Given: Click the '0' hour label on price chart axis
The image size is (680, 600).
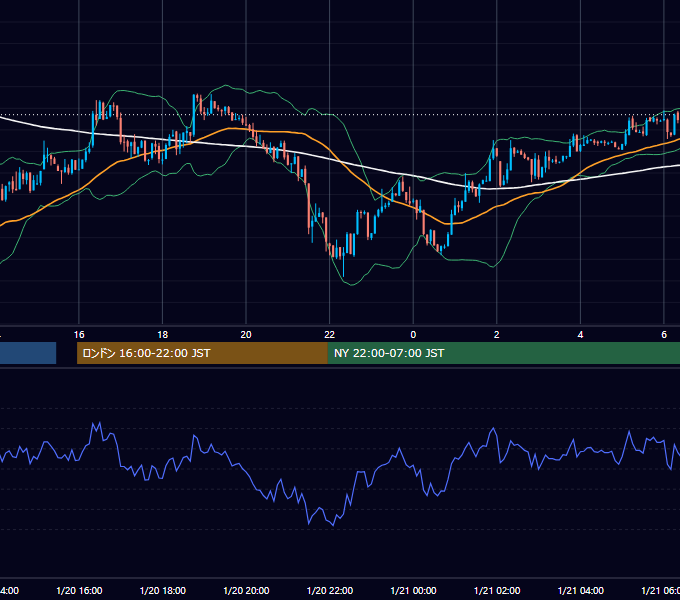Looking at the screenshot, I should click(x=413, y=335).
